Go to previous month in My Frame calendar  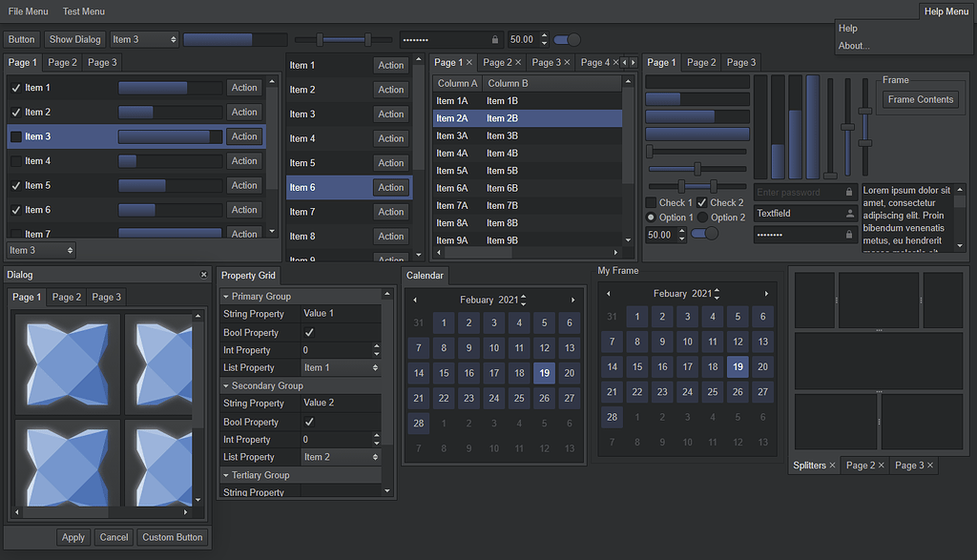(609, 294)
